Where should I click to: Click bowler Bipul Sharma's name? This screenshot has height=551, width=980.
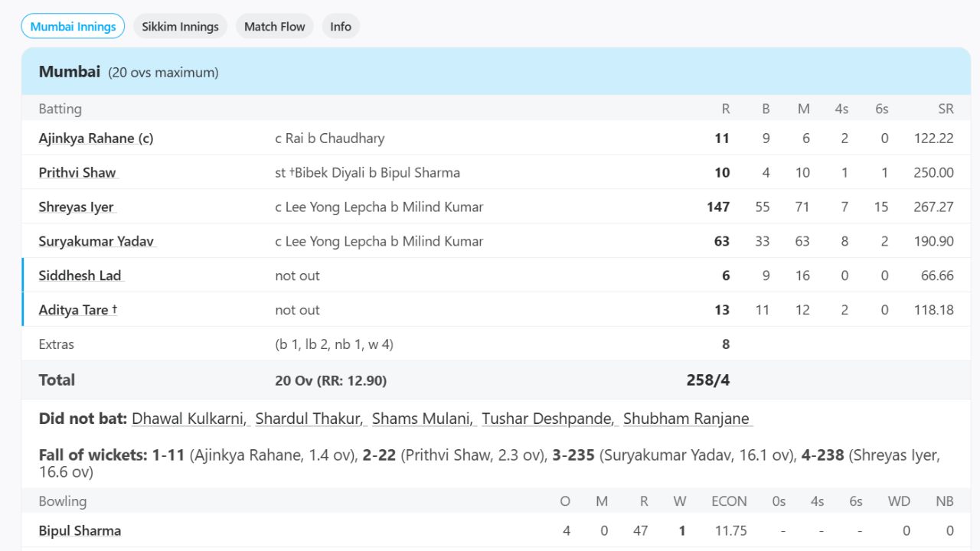pyautogui.click(x=80, y=530)
